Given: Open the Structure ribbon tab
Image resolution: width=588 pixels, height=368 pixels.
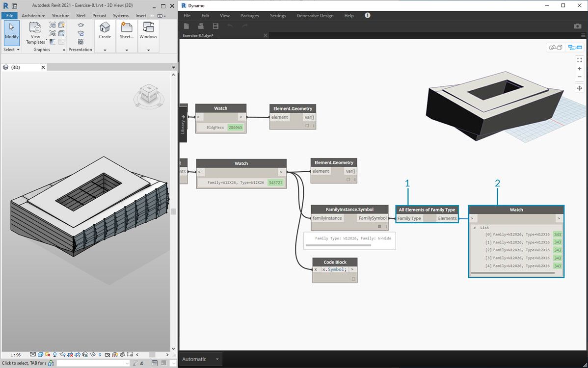Looking at the screenshot, I should point(60,16).
